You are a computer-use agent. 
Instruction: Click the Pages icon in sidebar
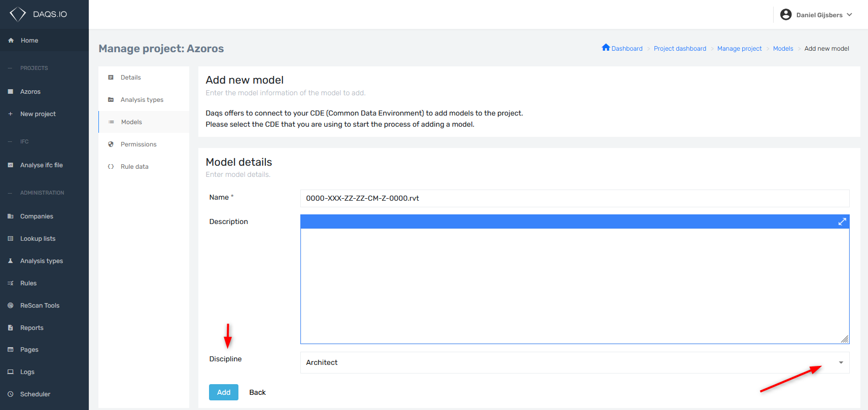11,350
